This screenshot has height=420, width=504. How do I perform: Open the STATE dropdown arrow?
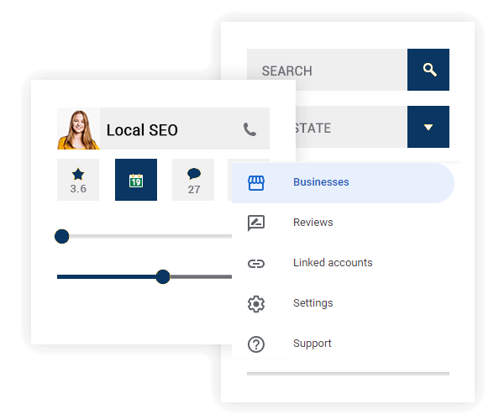(x=428, y=127)
